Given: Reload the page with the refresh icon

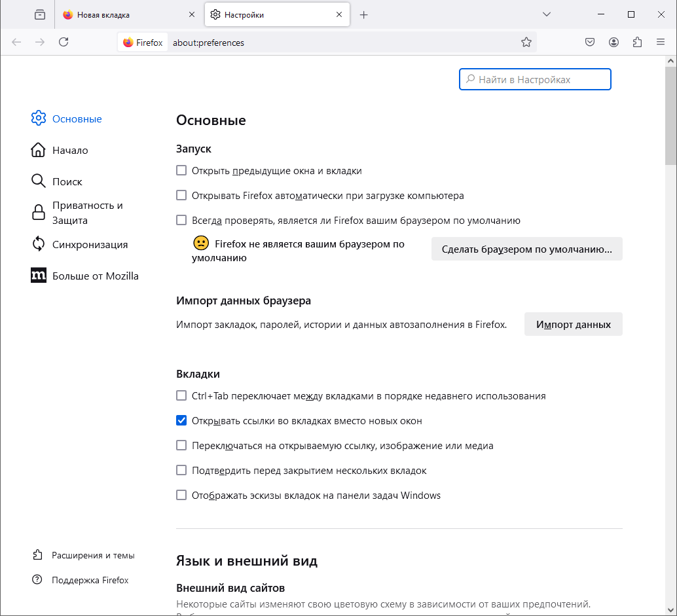Looking at the screenshot, I should (64, 43).
